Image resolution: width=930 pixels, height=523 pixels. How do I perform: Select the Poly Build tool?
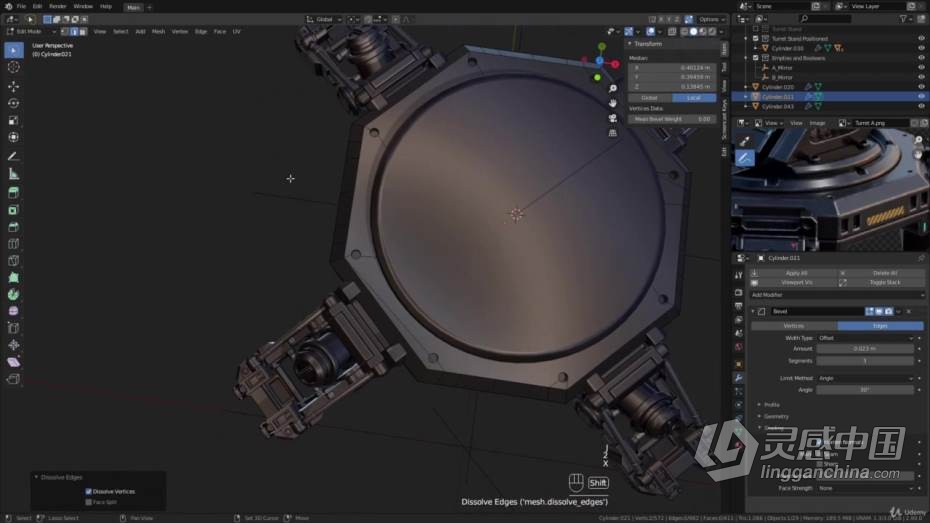tap(14, 278)
